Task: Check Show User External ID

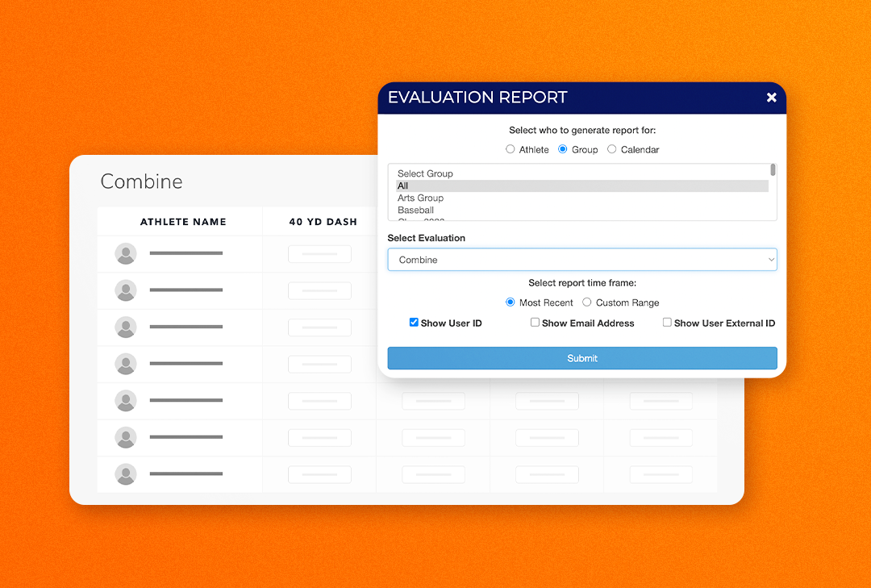Action: (667, 321)
